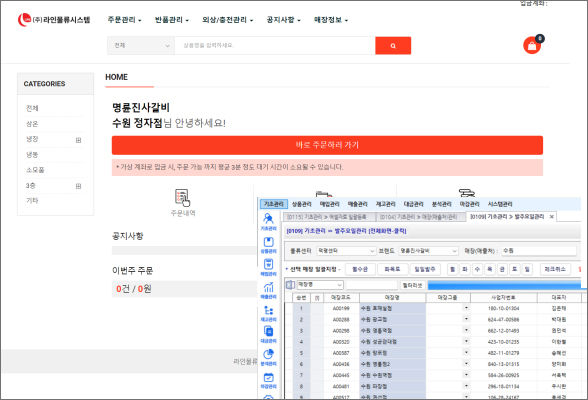Open 매장그룹 dropdown in row A00288
The width and height of the screenshot is (588, 400).
coord(466,319)
